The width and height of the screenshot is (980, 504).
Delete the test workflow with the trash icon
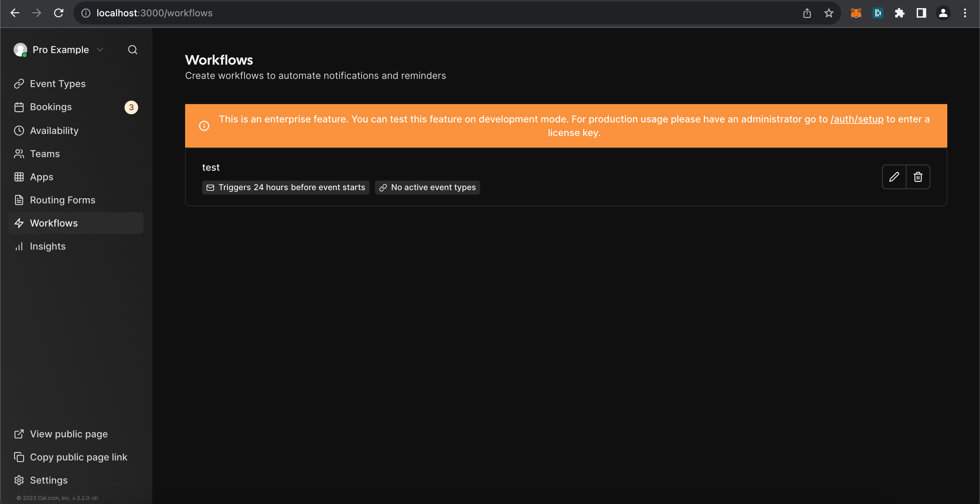(918, 177)
